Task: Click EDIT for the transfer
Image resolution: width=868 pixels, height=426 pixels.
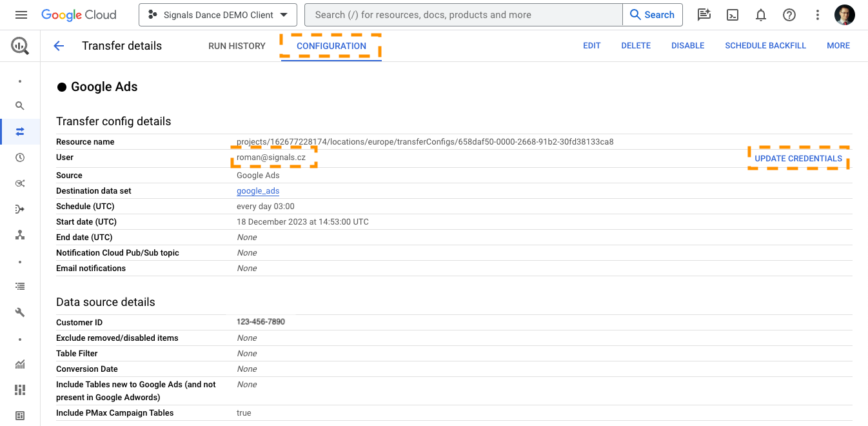Action: [592, 46]
